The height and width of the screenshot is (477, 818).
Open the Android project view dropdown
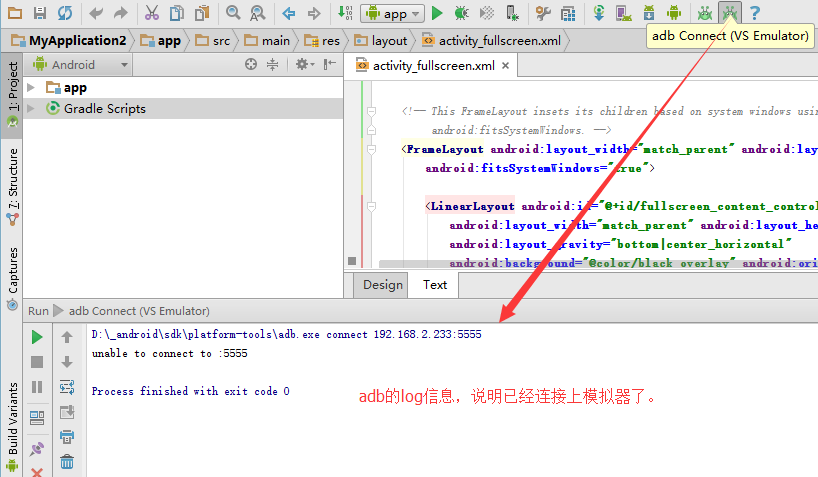tap(80, 65)
